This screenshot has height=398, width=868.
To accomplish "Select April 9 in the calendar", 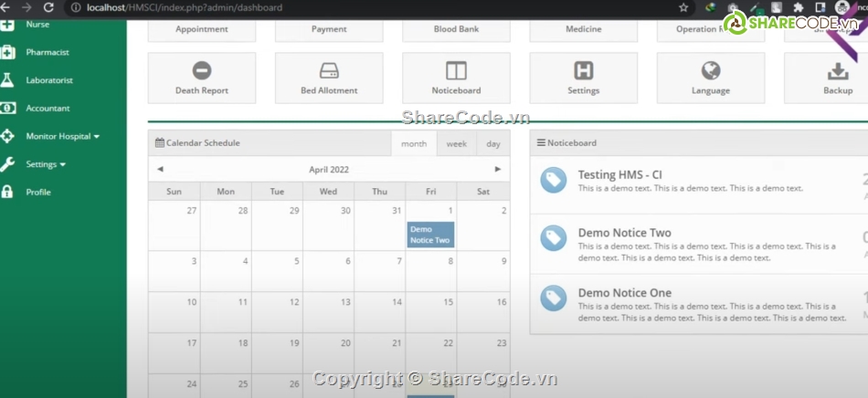I will coord(482,271).
